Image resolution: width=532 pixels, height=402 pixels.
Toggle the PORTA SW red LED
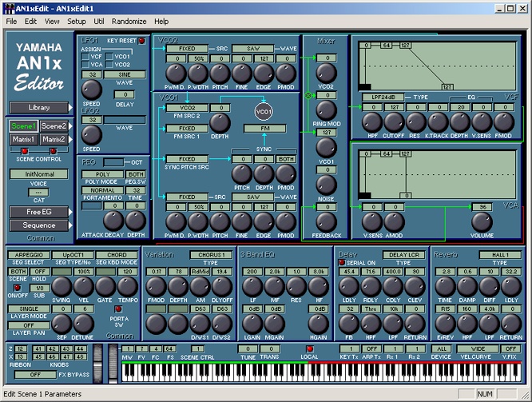[x=118, y=309]
